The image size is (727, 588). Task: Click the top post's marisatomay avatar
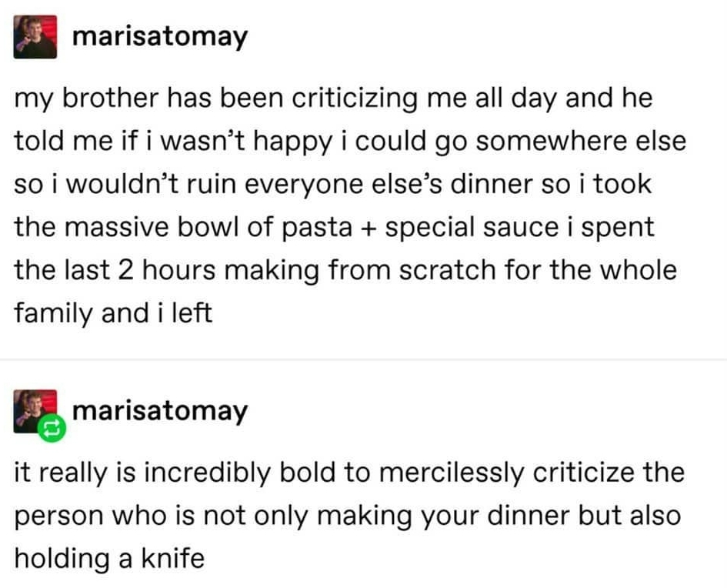tap(35, 37)
